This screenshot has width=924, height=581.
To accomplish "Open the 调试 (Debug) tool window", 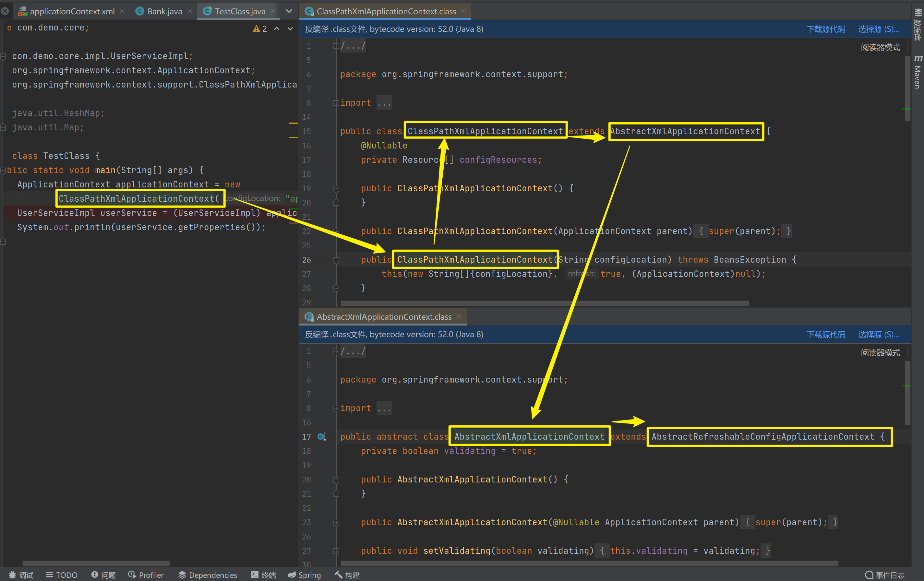I will point(21,575).
